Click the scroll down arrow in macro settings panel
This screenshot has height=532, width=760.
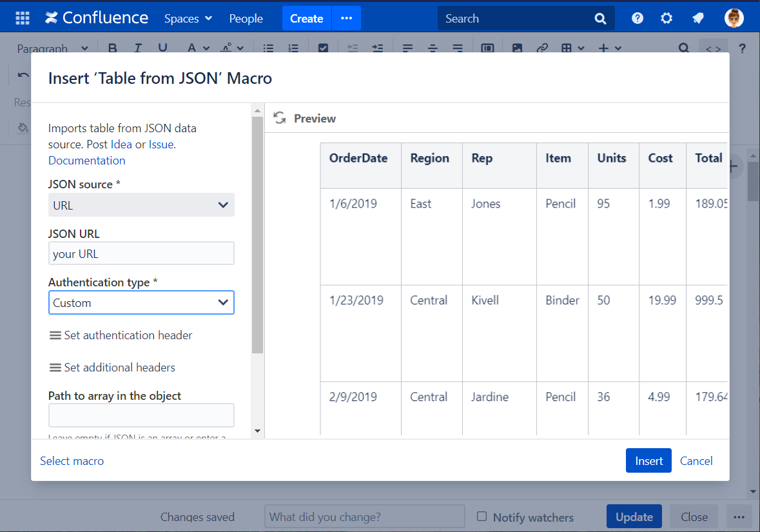click(x=257, y=431)
